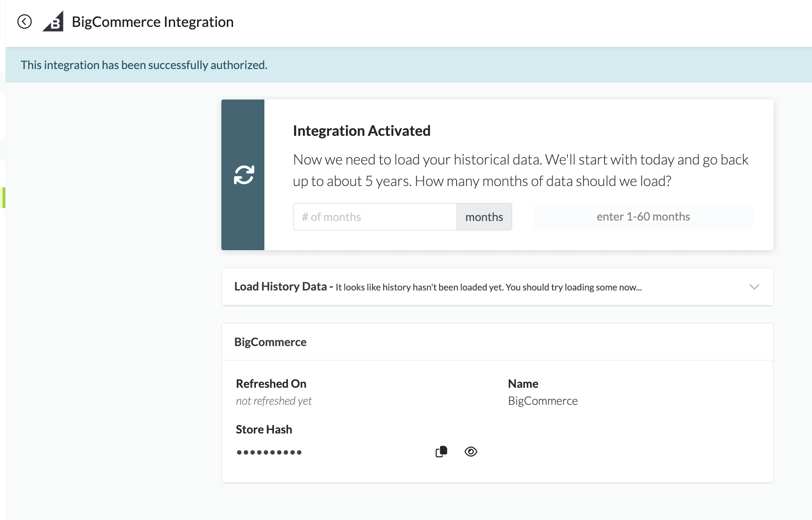The image size is (812, 520).
Task: Click the back arrow circle icon
Action: [x=25, y=22]
